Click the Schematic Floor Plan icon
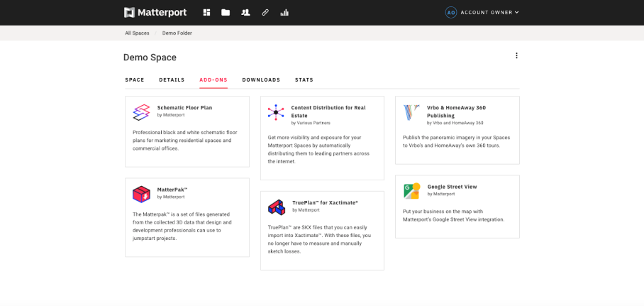 pyautogui.click(x=142, y=112)
